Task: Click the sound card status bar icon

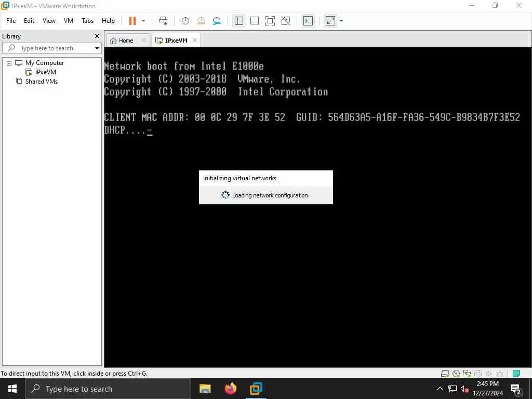Action: pyautogui.click(x=489, y=374)
